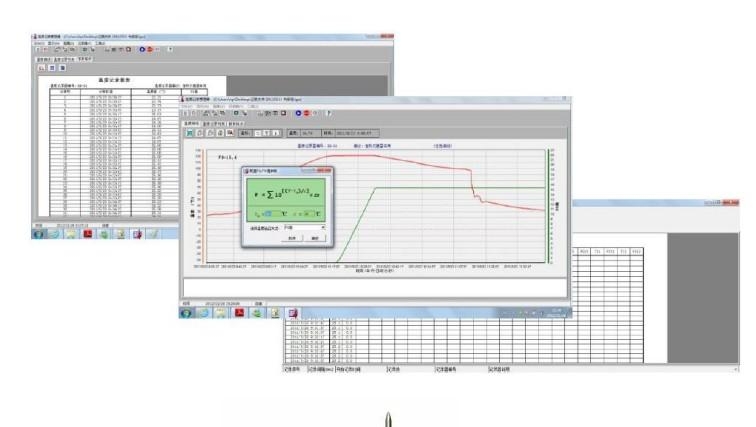Click the left button in F-value dialog
The height and width of the screenshot is (427, 756).
(292, 238)
